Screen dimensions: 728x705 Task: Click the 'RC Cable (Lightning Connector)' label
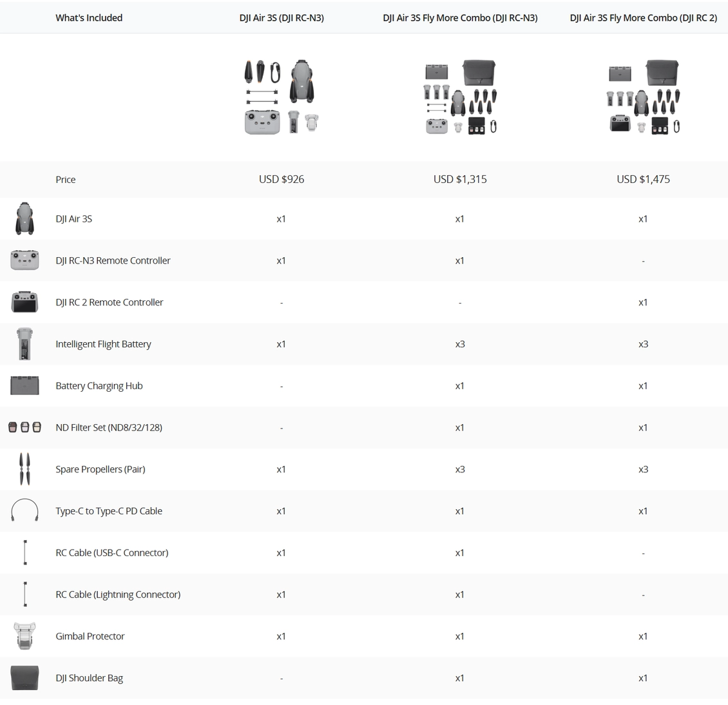[x=118, y=594]
